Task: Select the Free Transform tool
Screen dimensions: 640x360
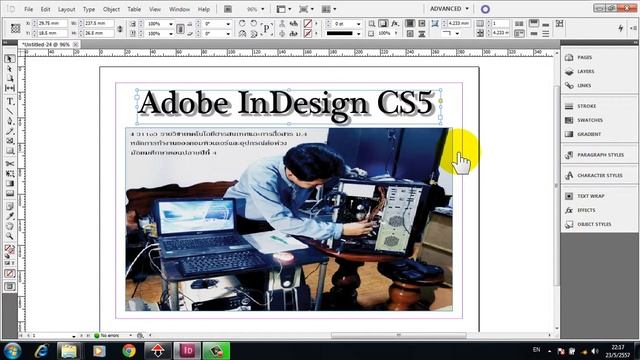Action: click(x=10, y=173)
